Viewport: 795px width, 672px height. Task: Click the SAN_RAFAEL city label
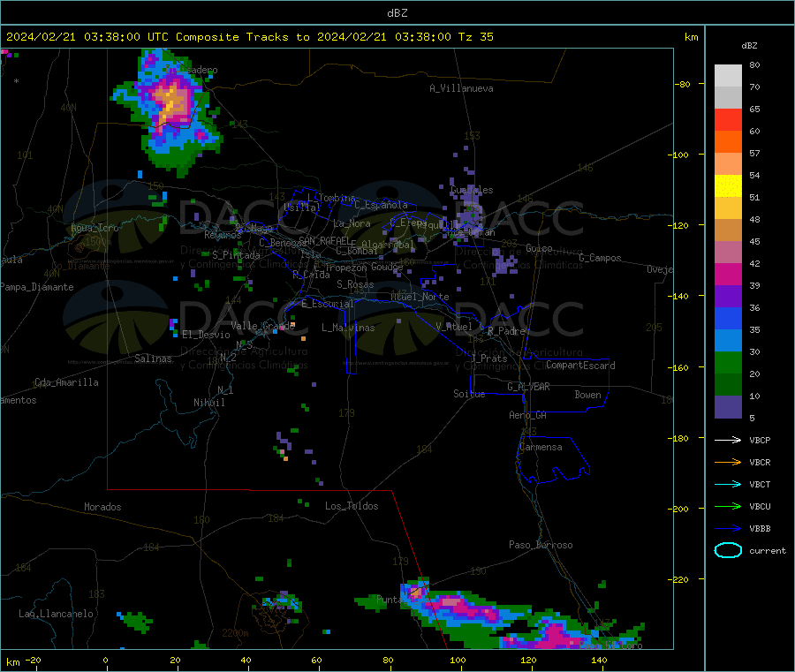pyautogui.click(x=324, y=240)
